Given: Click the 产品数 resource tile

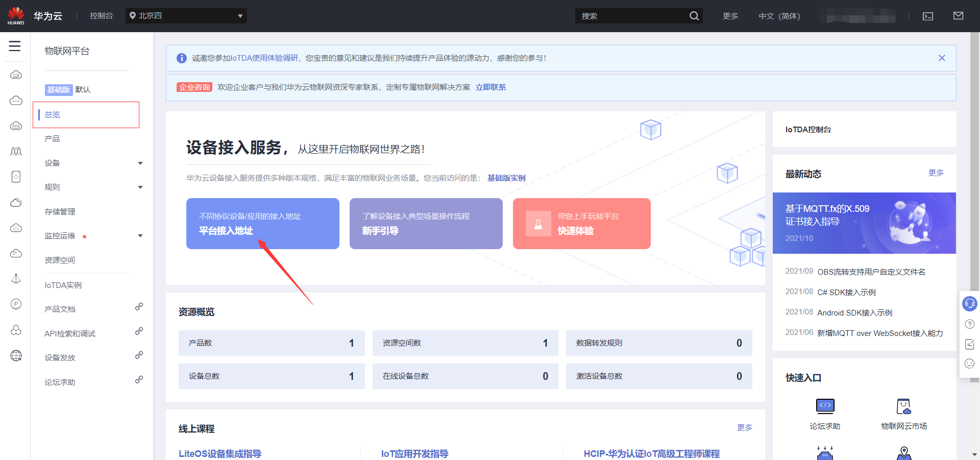Looking at the screenshot, I should (272, 343).
